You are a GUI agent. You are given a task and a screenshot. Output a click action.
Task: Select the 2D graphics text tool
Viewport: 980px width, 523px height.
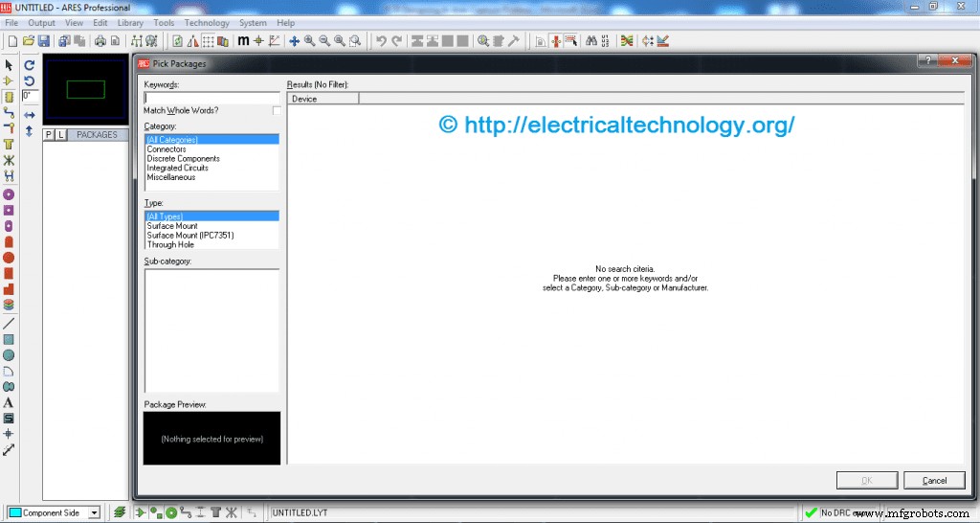[9, 402]
